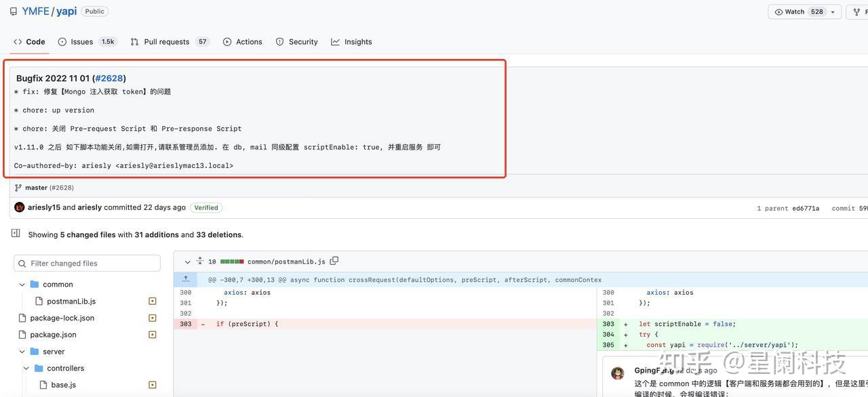Collapse the common/postmanLib.js diff chevron
Screen dimensions: 868x397
[188, 262]
